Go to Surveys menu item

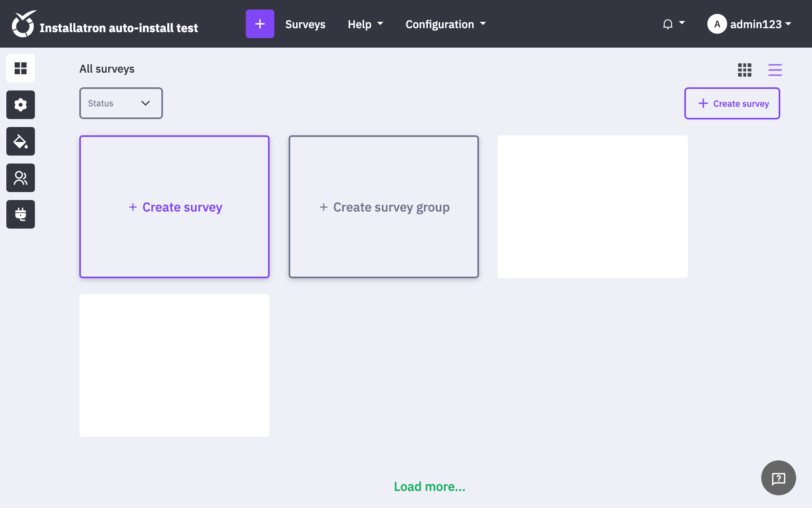click(305, 24)
